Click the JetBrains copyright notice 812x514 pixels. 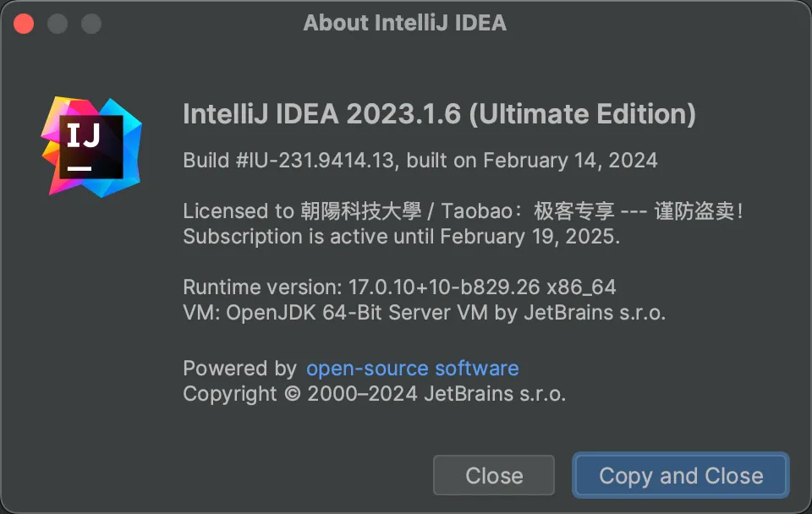[x=375, y=393]
